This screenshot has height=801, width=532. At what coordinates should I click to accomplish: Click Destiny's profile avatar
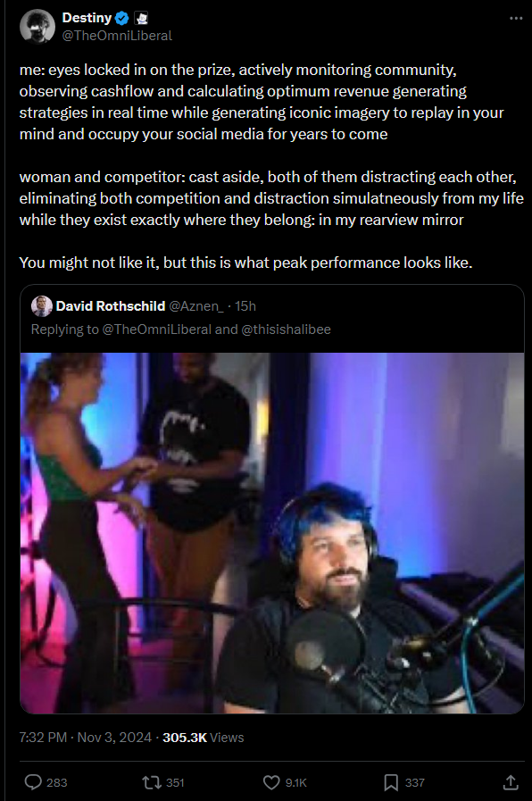(x=37, y=27)
